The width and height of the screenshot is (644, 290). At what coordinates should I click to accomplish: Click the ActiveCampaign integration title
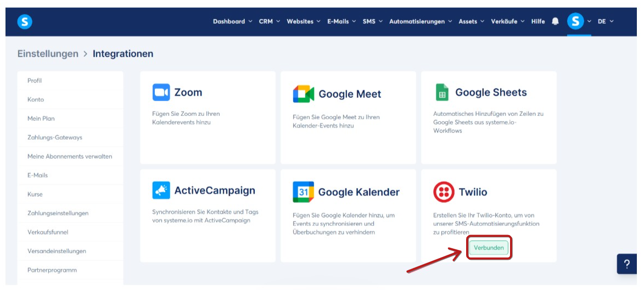tap(215, 190)
